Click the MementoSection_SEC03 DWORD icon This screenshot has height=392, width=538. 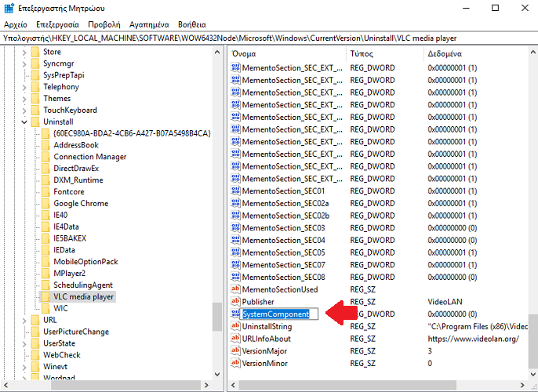pos(235,227)
